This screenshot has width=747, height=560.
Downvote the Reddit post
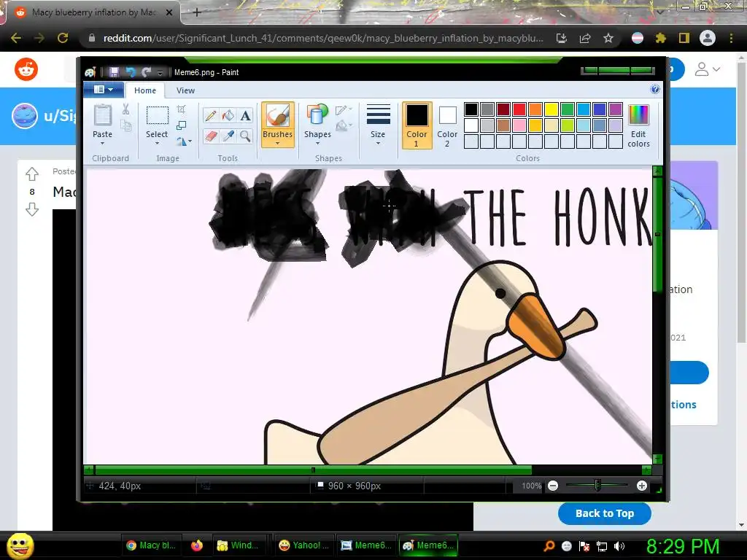[x=32, y=209]
